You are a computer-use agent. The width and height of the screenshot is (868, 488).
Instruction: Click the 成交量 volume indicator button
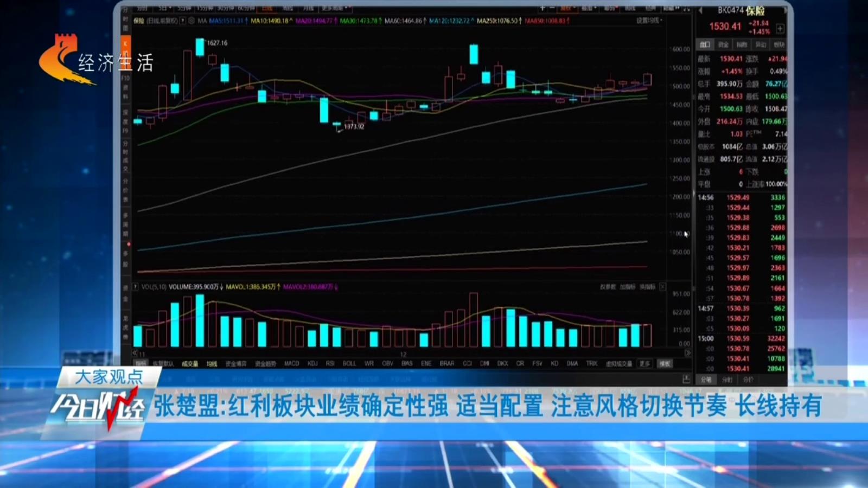point(190,364)
